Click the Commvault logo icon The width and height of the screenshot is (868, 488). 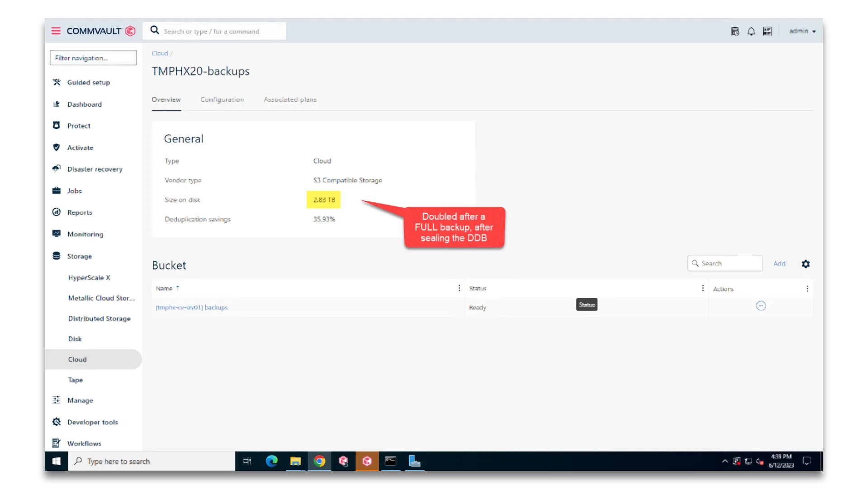pos(130,31)
